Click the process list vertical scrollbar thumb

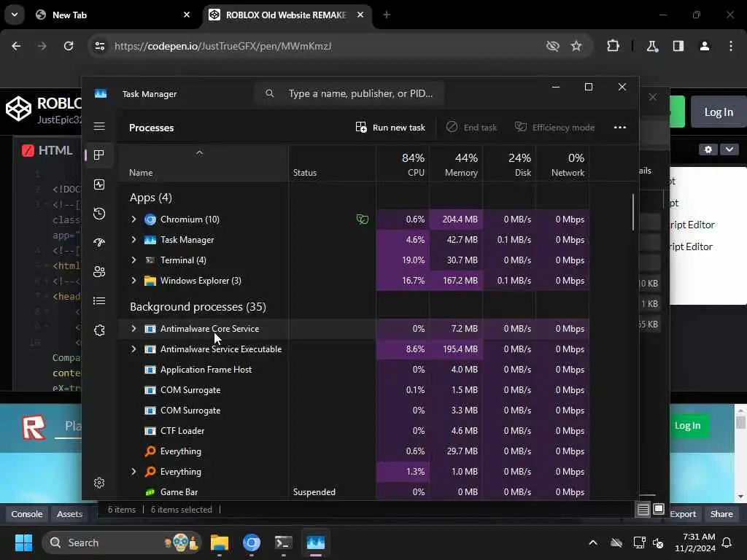(633, 212)
